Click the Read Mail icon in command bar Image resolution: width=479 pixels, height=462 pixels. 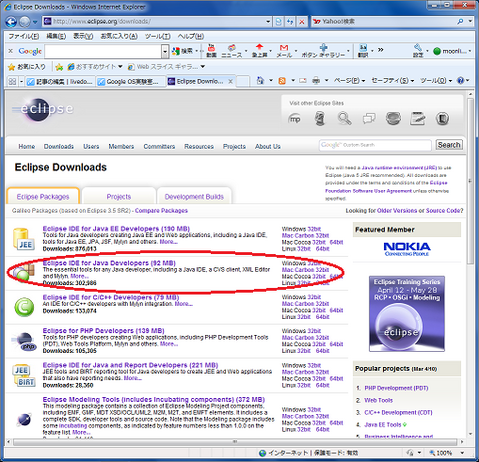(303, 81)
